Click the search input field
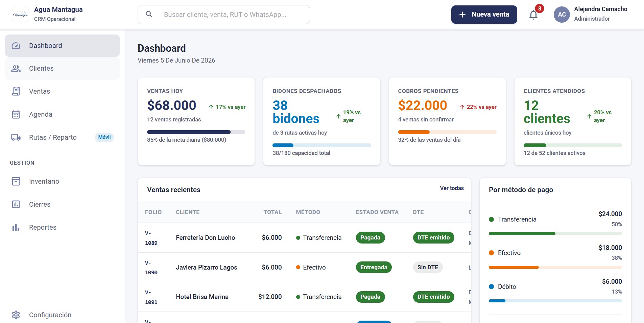The image size is (644, 323). 224,15
